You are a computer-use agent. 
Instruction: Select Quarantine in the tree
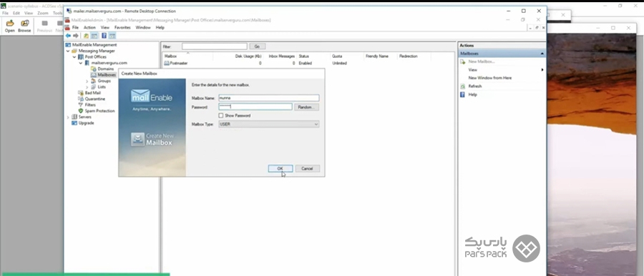coord(95,99)
